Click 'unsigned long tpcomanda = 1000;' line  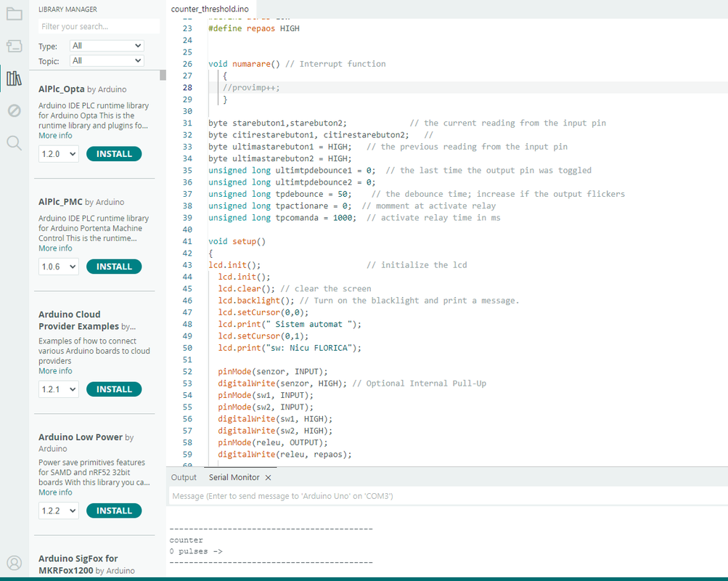point(282,218)
